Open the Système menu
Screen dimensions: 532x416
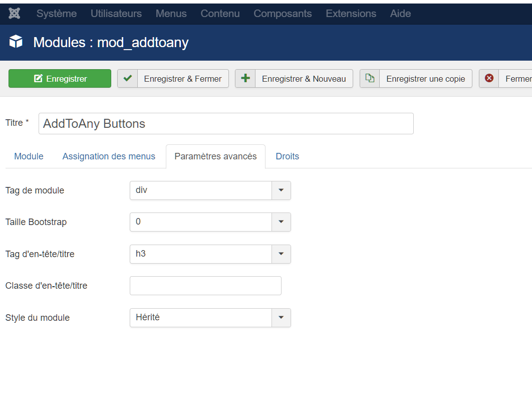[x=57, y=13]
